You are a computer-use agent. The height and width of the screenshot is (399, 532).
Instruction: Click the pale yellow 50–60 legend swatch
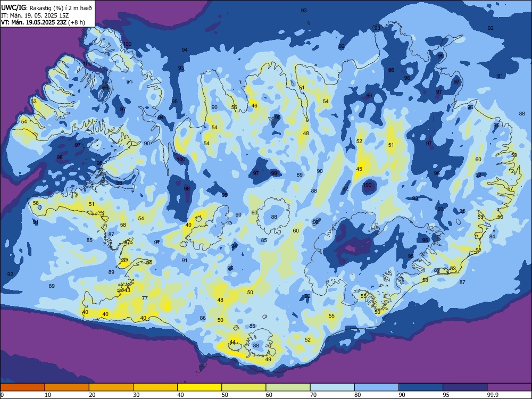pos(244,387)
